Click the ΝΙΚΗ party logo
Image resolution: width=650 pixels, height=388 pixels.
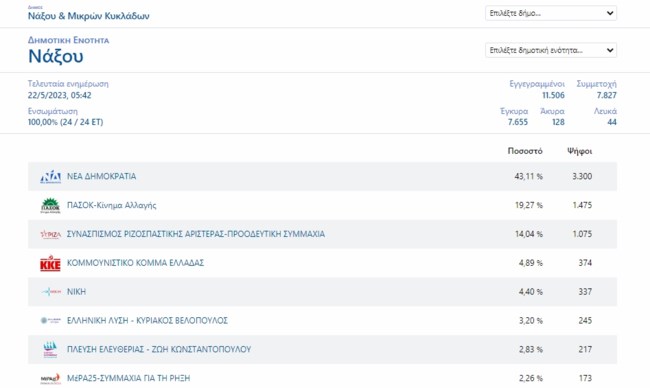pyautogui.click(x=51, y=292)
